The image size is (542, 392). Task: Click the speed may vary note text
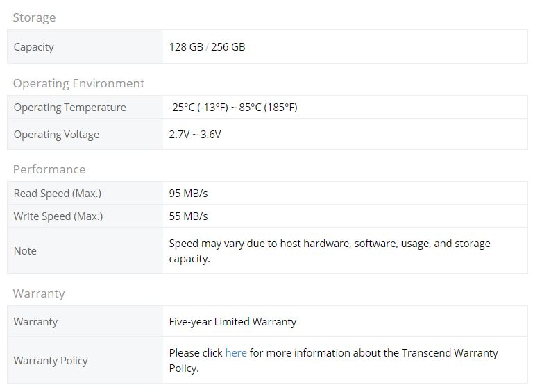[x=330, y=251]
